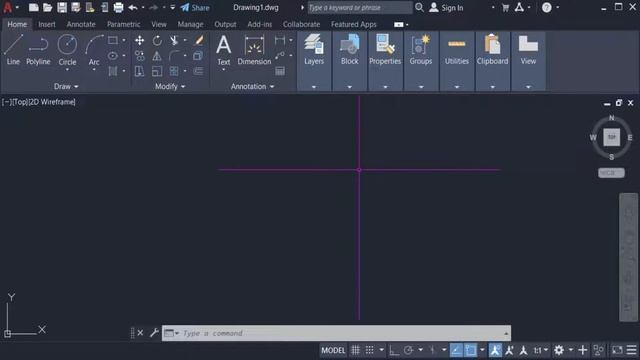Viewport: 640px width, 360px height.
Task: Toggle auto-add annotation scales
Action: (509, 350)
